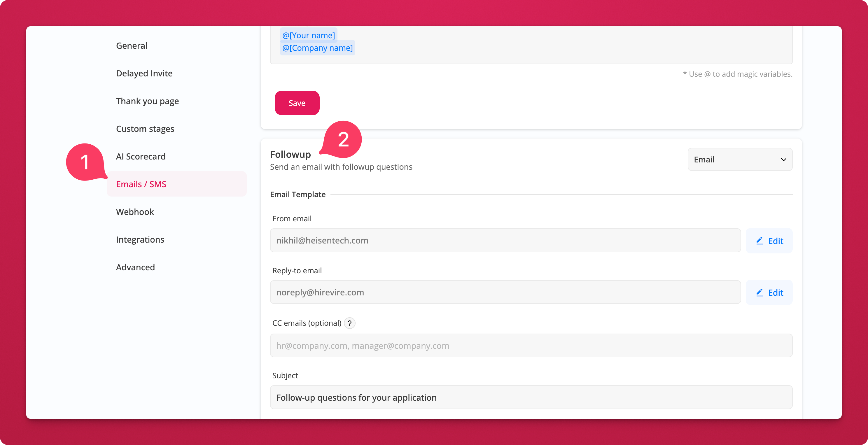Click pencil icon next to From email
This screenshot has width=868, height=445.
point(759,241)
